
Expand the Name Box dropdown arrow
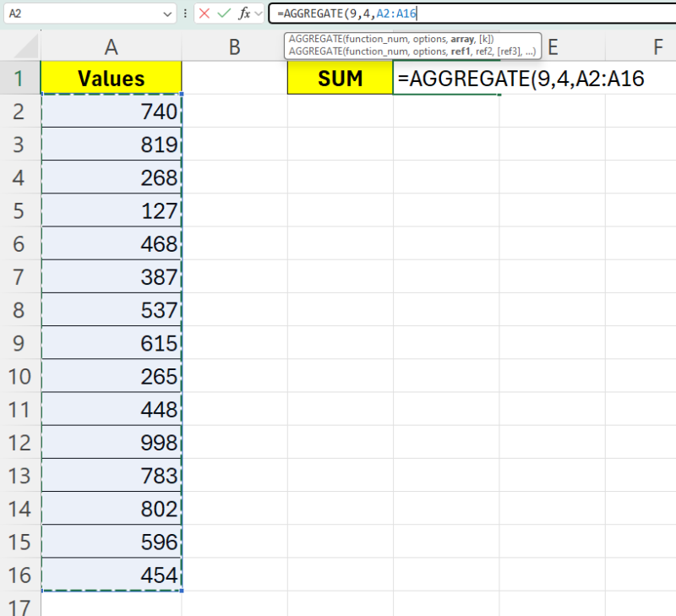point(167,14)
